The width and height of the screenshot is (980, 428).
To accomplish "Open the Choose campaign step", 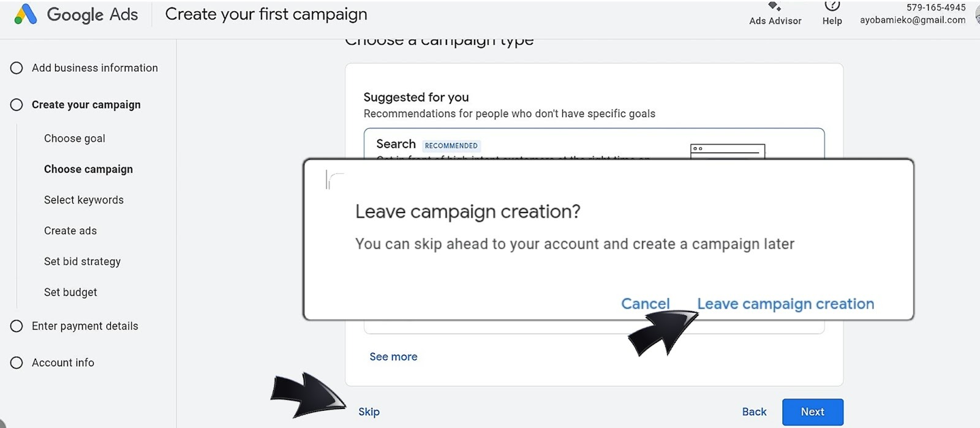I will pos(88,170).
